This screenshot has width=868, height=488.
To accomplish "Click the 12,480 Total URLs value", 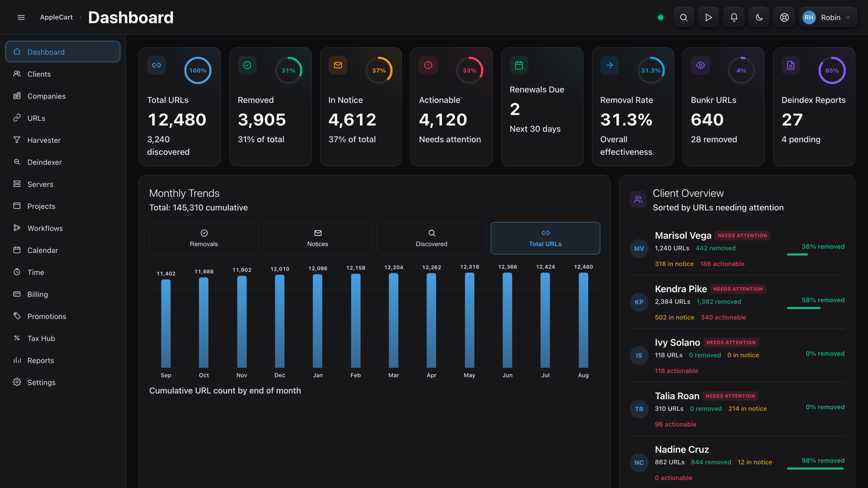I will pos(177,120).
